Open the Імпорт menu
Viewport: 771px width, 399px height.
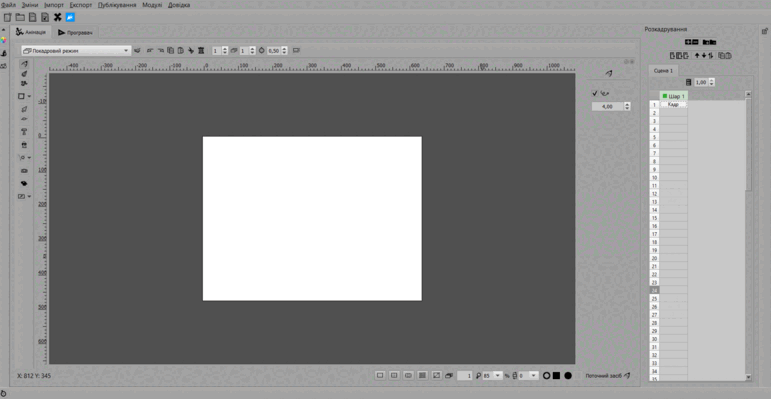coord(54,5)
